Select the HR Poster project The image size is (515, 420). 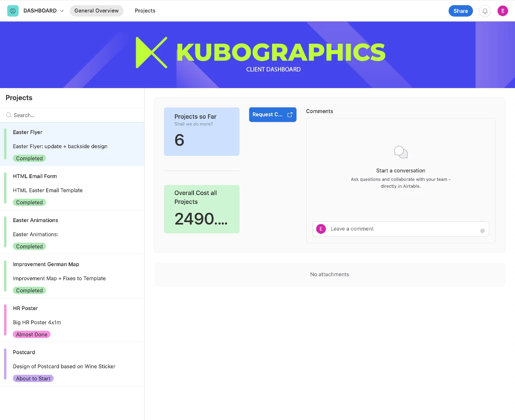click(72, 320)
